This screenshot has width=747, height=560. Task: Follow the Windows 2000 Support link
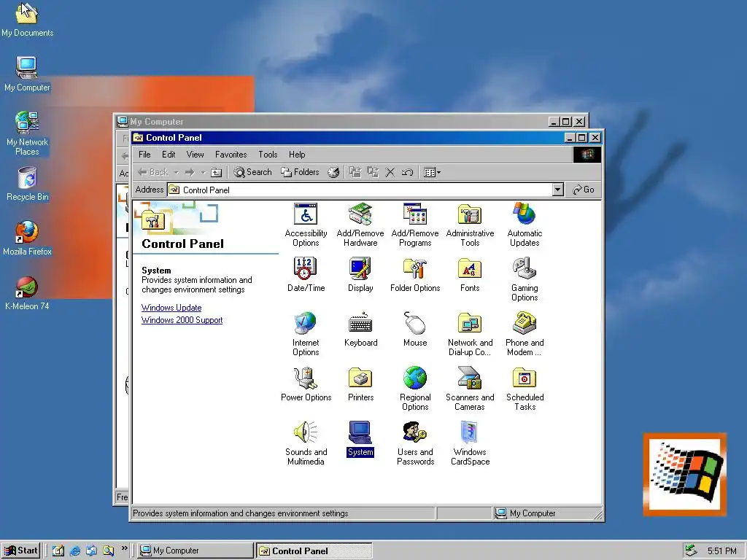(182, 320)
